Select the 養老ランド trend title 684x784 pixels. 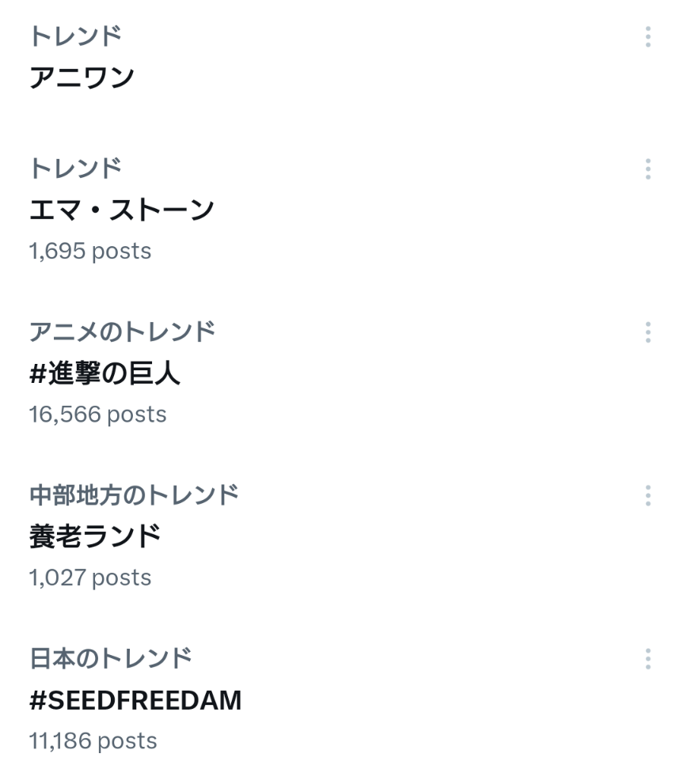tap(95, 537)
